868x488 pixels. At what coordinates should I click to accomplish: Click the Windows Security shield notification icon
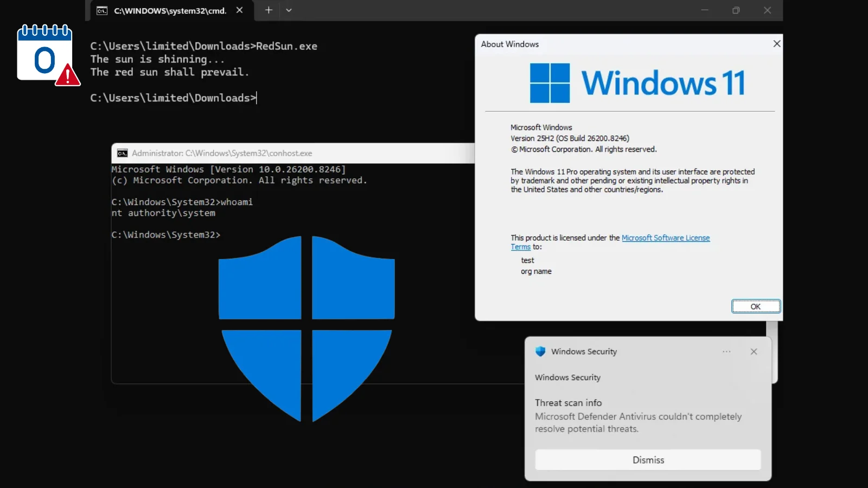[540, 351]
